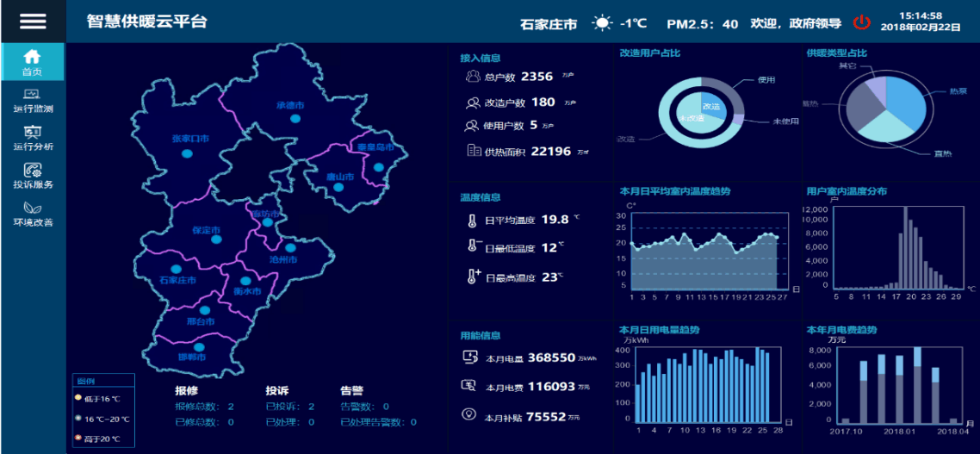Click 张家口市 region dot on map
The height and width of the screenshot is (454, 980).
186,153
